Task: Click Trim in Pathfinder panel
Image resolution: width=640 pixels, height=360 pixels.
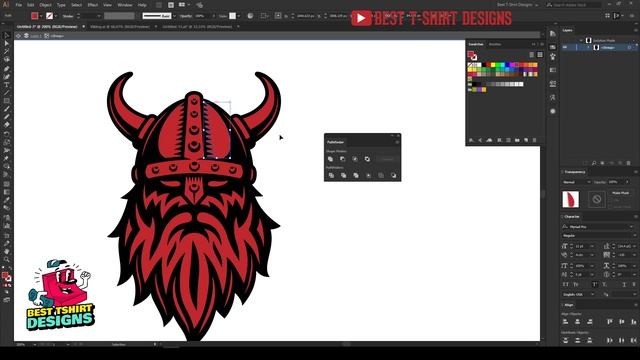Action: point(344,176)
